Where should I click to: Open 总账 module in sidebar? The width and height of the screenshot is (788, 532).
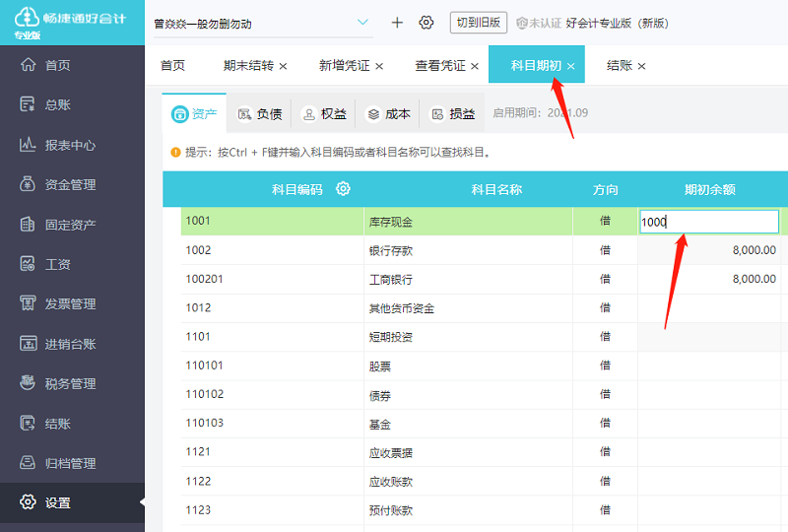coord(72,104)
